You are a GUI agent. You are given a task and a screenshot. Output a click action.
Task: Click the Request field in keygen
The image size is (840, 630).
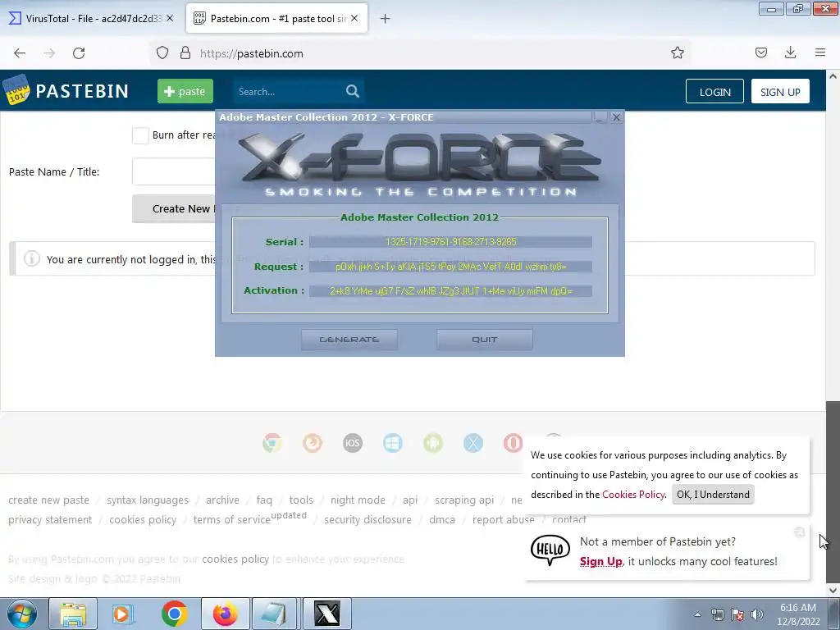pos(450,267)
